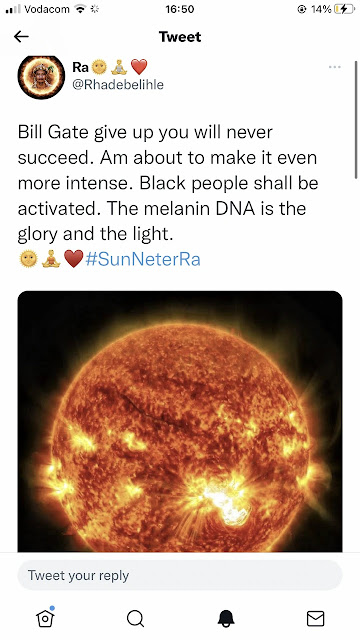
Task: Tap the display name Ra
Action: [80, 67]
